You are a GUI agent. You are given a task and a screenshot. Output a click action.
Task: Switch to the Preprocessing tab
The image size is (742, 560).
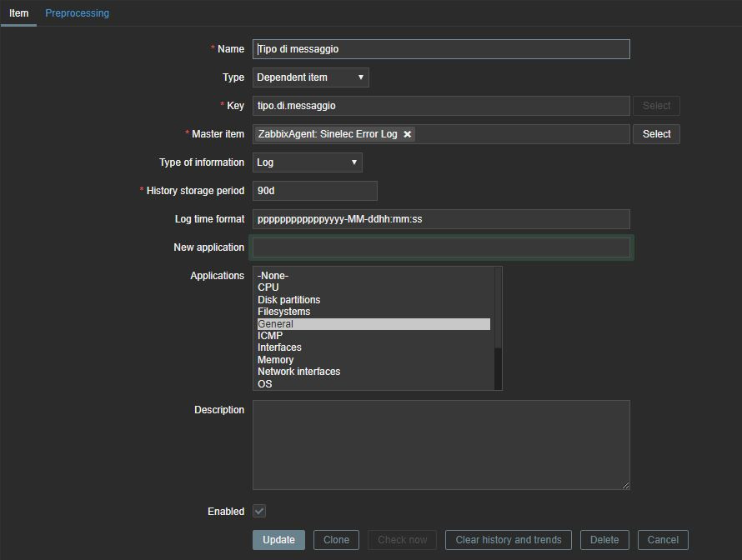click(x=77, y=13)
